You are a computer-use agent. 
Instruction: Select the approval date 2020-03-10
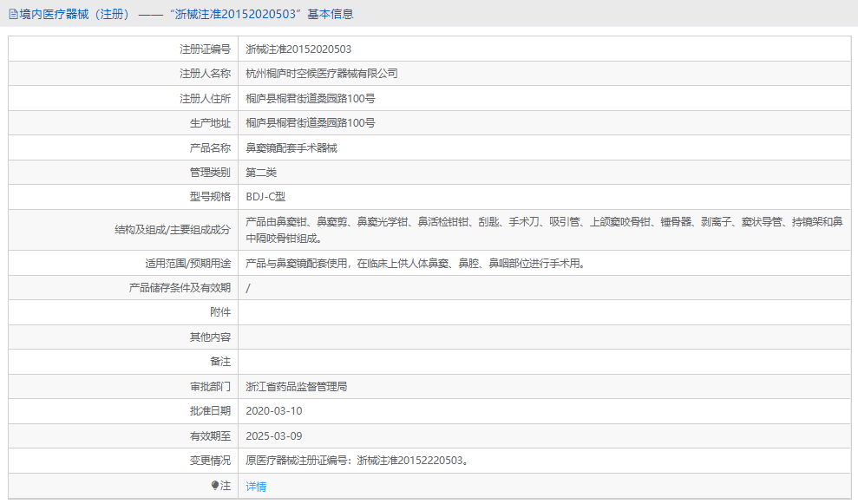(277, 411)
